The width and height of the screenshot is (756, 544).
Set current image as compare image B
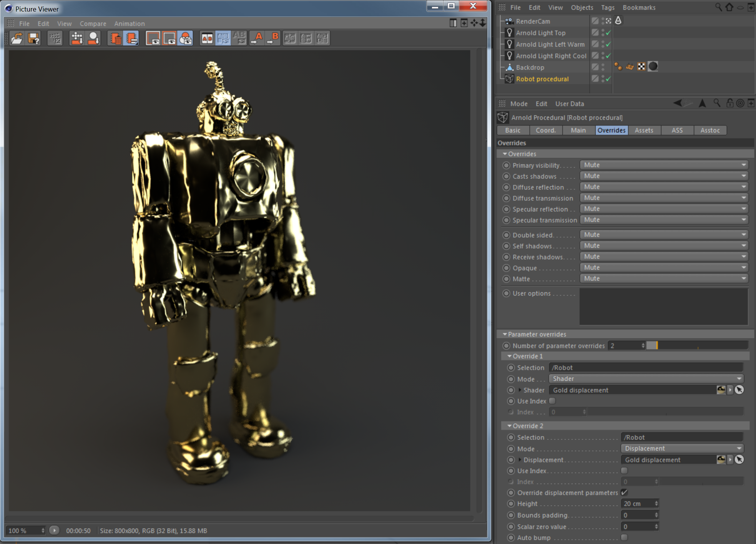pos(273,38)
